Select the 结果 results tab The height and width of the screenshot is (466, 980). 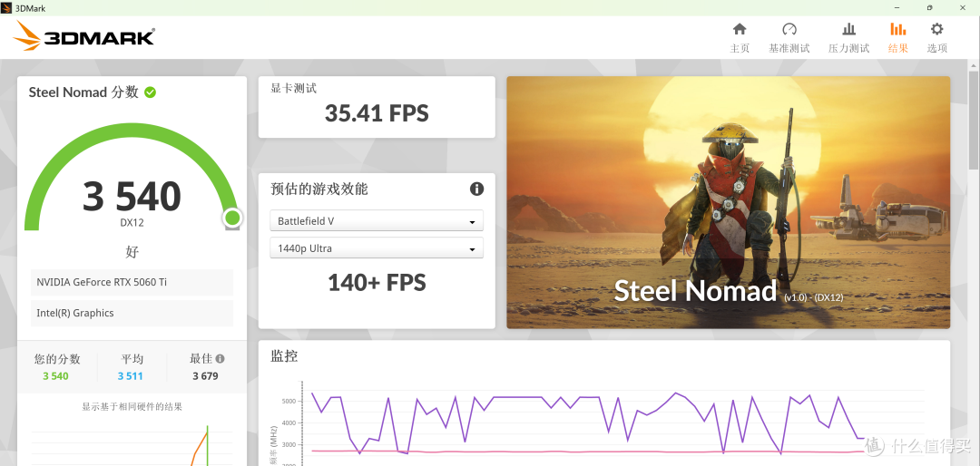(898, 37)
